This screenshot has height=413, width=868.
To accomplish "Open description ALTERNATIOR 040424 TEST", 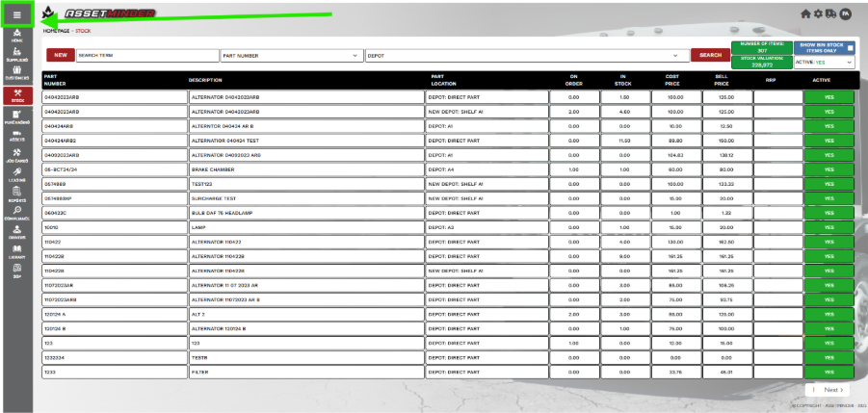I will pyautogui.click(x=306, y=141).
